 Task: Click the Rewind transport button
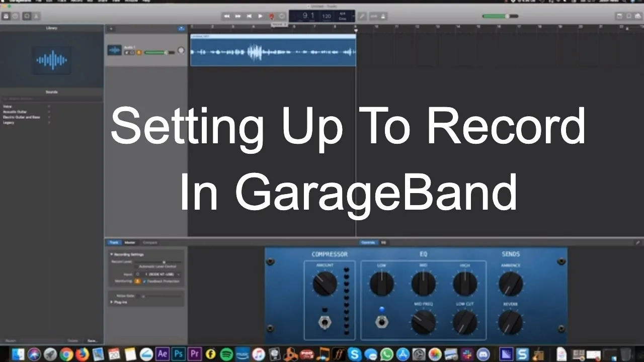(227, 16)
